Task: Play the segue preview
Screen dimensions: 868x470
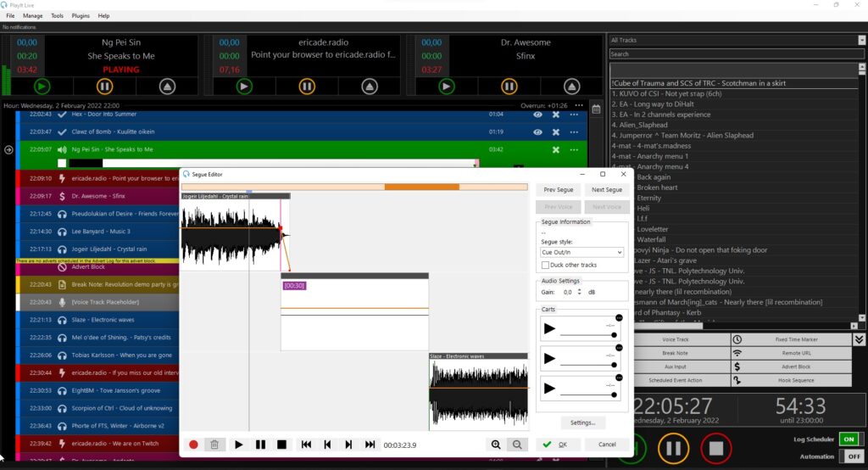Action: click(238, 445)
